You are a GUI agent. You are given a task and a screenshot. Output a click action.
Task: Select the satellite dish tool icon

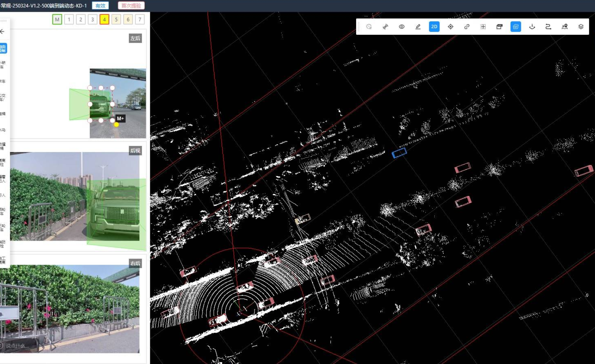(385, 27)
